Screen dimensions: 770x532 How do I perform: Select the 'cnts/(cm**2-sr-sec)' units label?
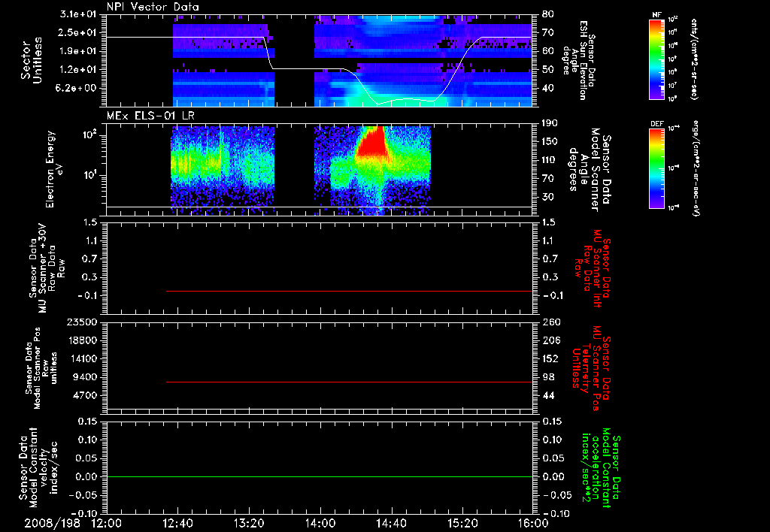(694, 59)
